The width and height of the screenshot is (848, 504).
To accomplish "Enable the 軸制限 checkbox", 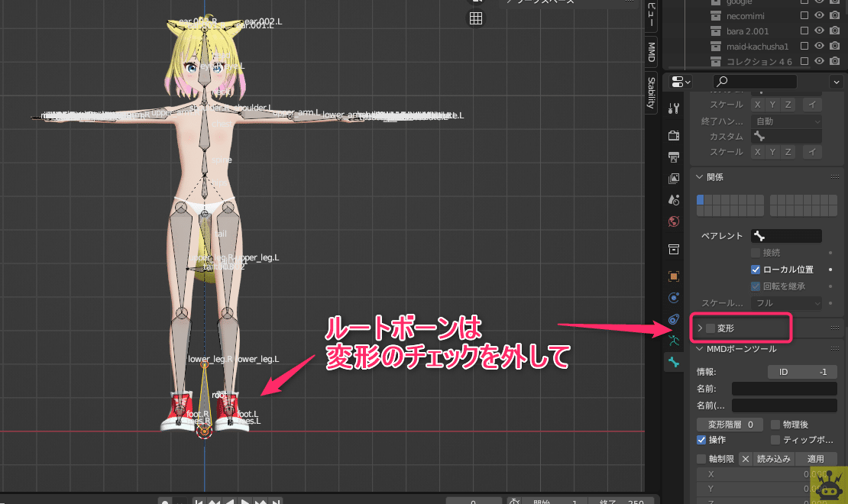I will (701, 459).
